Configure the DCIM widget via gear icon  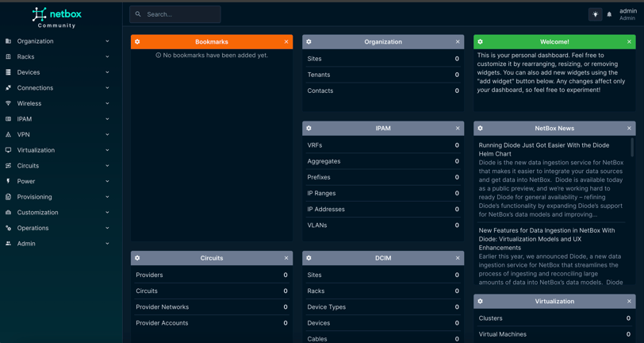pos(309,258)
